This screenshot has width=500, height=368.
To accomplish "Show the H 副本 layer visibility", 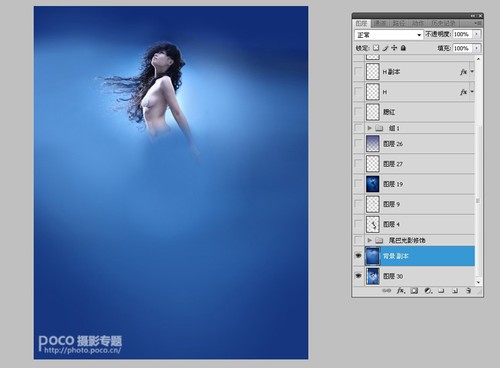I will click(x=358, y=71).
